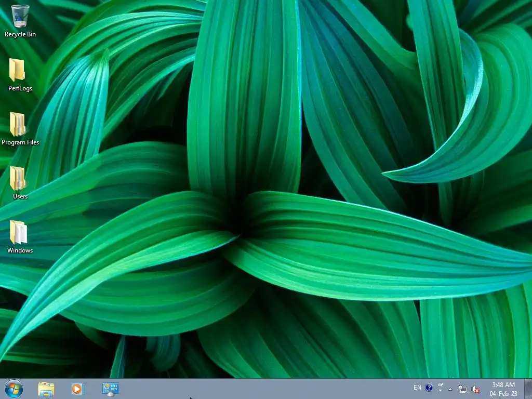Select the PerfLogs folder icon
This screenshot has width=532, height=399.
point(17,70)
